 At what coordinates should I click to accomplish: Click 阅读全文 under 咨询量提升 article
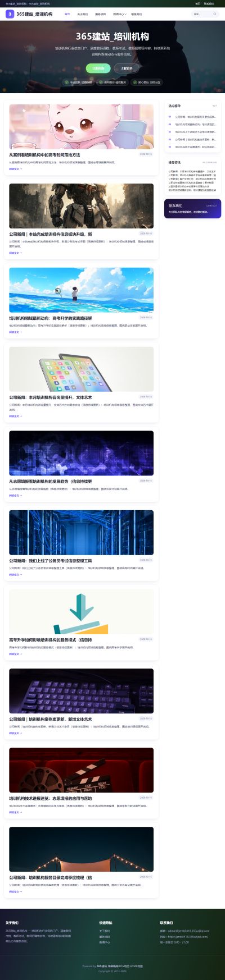click(x=15, y=416)
